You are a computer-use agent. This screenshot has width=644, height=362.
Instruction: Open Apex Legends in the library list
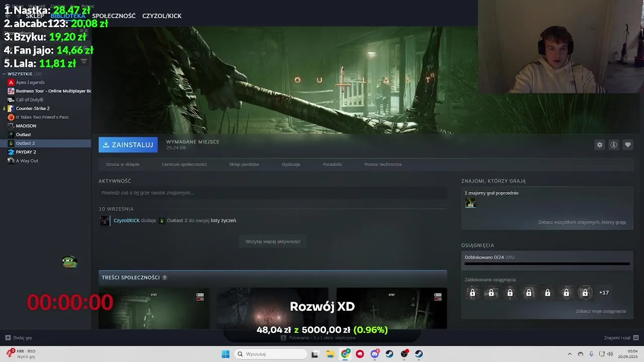click(30, 82)
